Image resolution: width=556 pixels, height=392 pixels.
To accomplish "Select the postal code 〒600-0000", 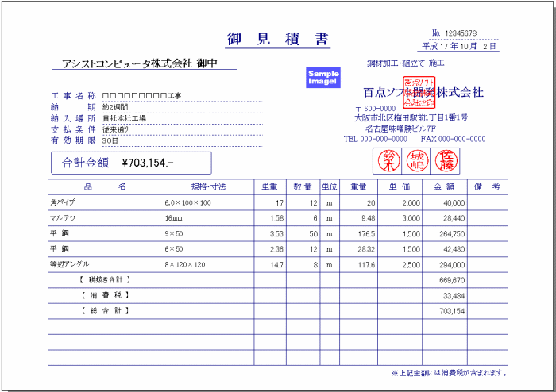I will (375, 109).
